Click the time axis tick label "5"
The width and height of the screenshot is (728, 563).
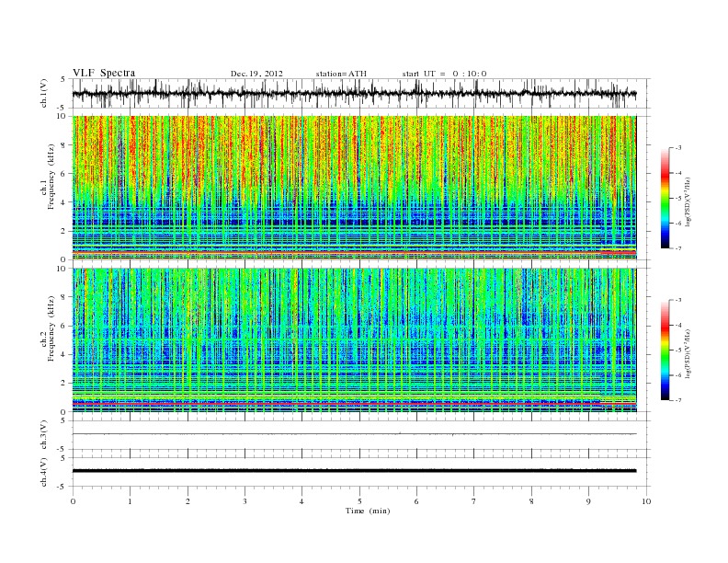(x=359, y=501)
